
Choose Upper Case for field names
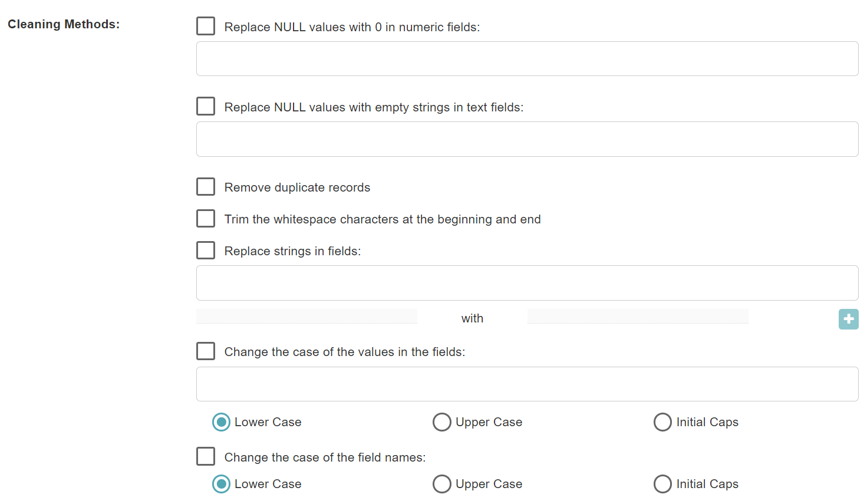(x=442, y=484)
